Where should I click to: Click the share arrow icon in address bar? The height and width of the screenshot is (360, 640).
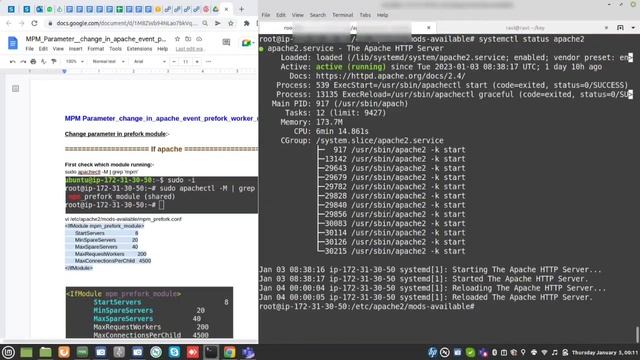click(x=218, y=24)
